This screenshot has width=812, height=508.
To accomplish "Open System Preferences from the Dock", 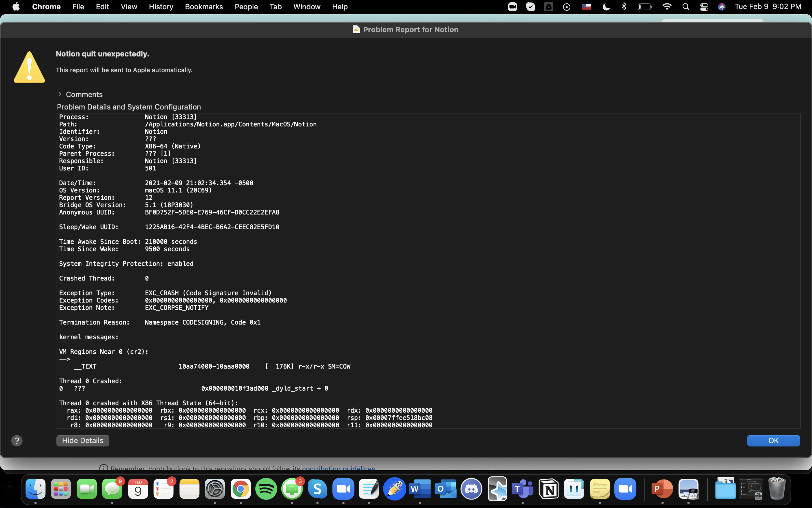I will tap(215, 489).
